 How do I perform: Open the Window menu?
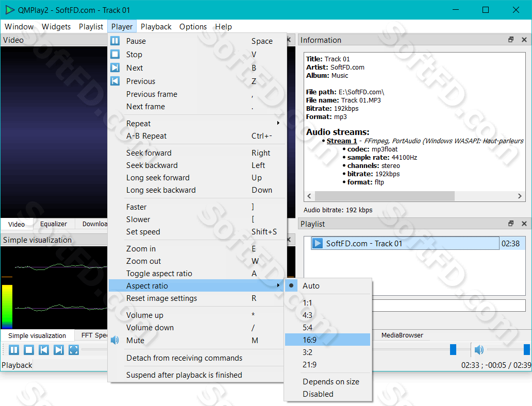[x=19, y=26]
